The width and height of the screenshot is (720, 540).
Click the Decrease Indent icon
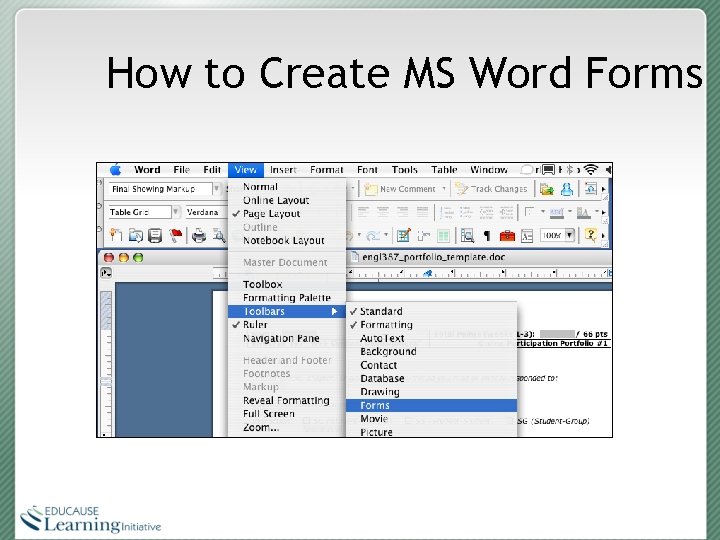pos(486,212)
